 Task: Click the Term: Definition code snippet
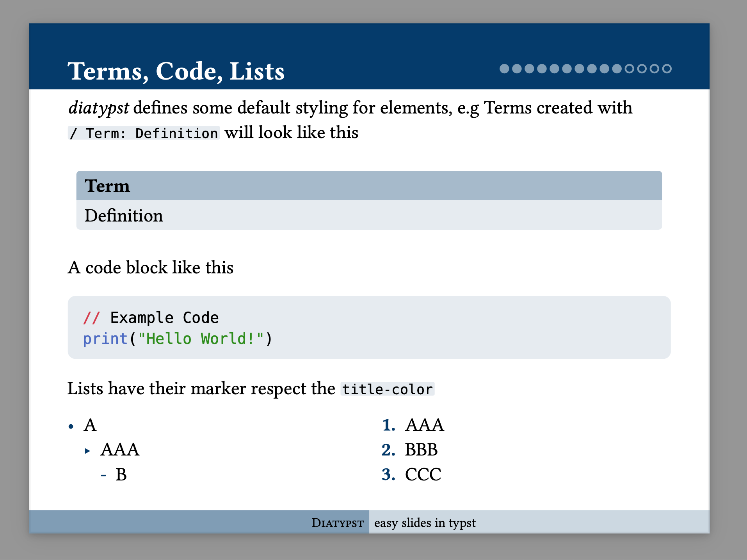click(143, 133)
